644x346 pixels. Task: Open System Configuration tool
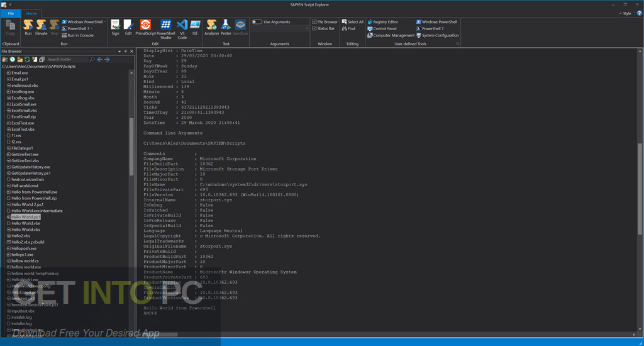(438, 35)
